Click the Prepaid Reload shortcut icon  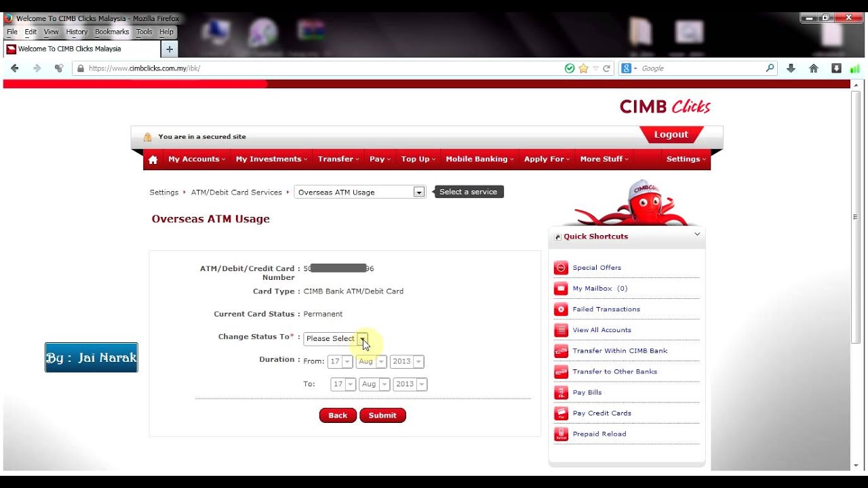click(x=561, y=434)
